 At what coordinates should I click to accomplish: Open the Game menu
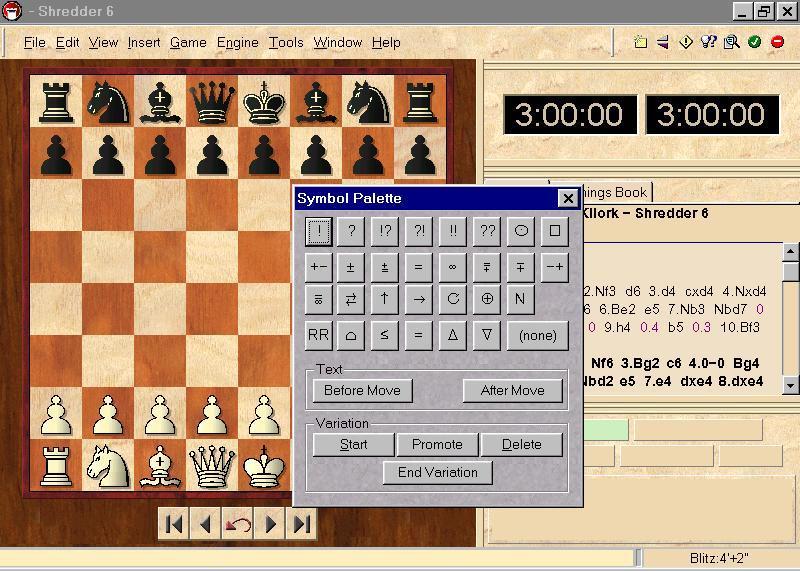pos(188,42)
